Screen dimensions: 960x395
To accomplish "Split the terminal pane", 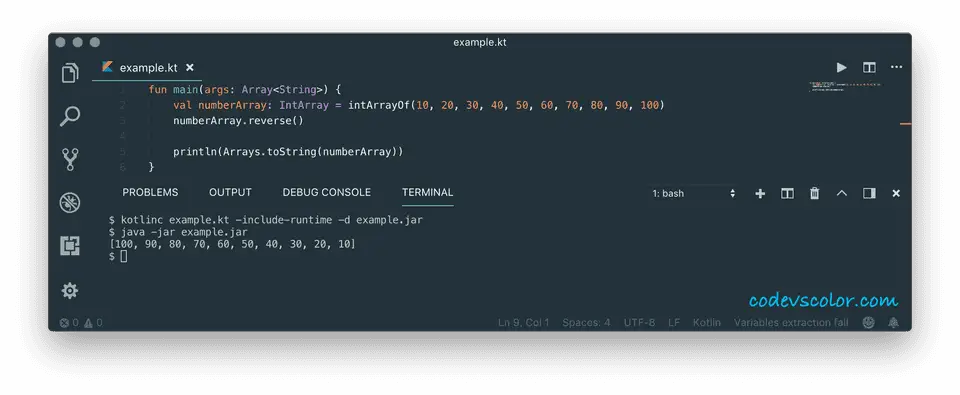I will coord(787,194).
